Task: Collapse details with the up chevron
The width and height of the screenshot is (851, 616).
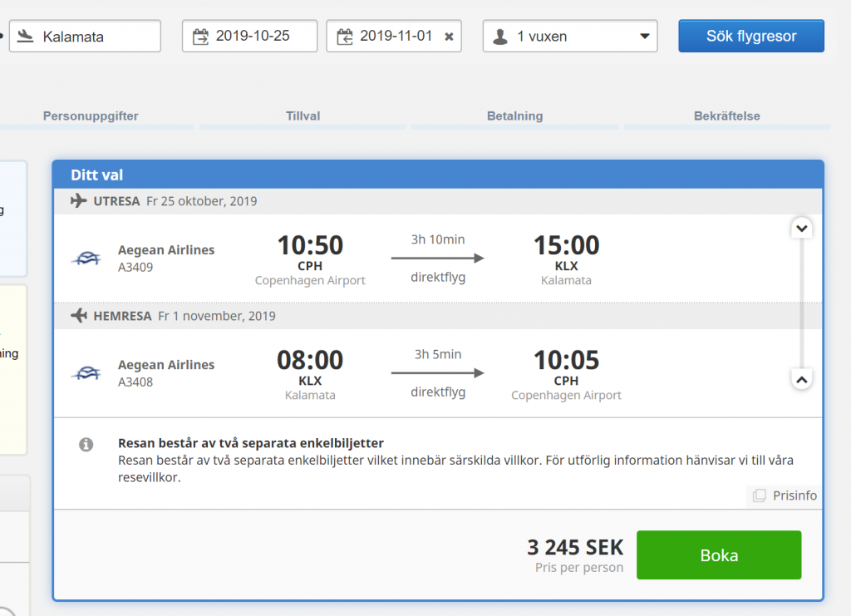Action: [802, 379]
